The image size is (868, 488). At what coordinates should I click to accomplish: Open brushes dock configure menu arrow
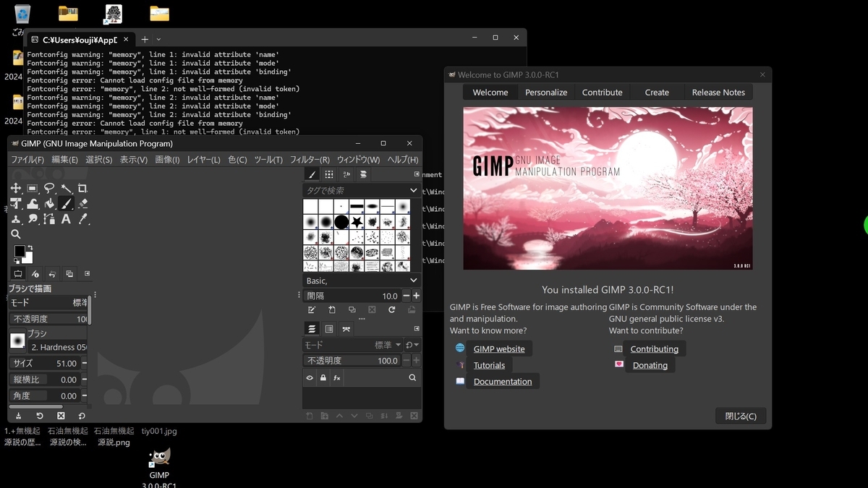[x=417, y=174]
